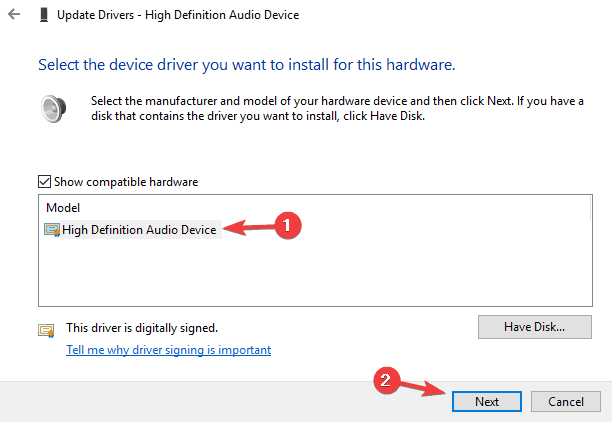Click the Select the device driver heading
The image size is (612, 422).
[247, 65]
